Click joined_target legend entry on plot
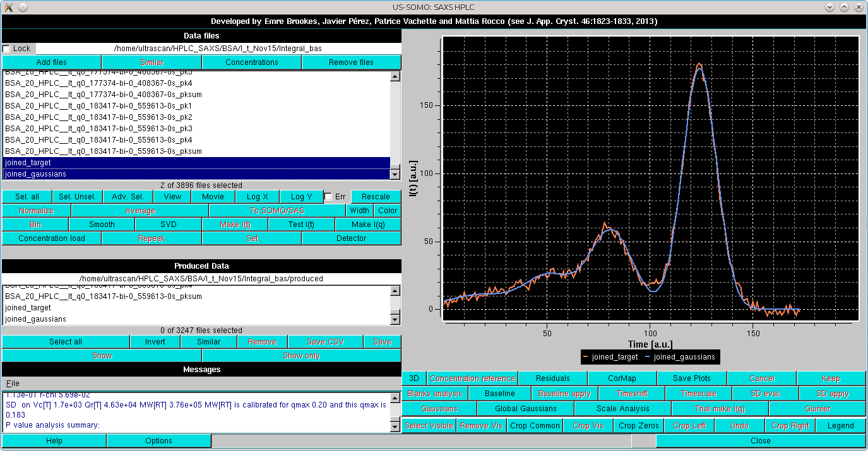This screenshot has height=451, width=868. [610, 357]
